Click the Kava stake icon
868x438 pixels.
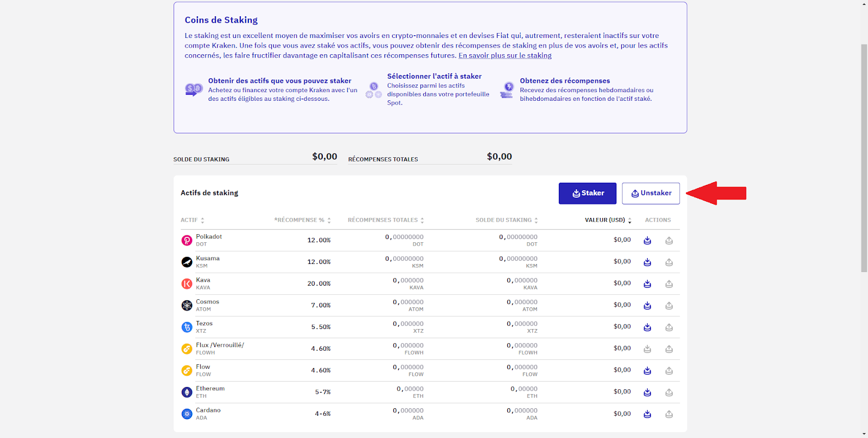[647, 284]
